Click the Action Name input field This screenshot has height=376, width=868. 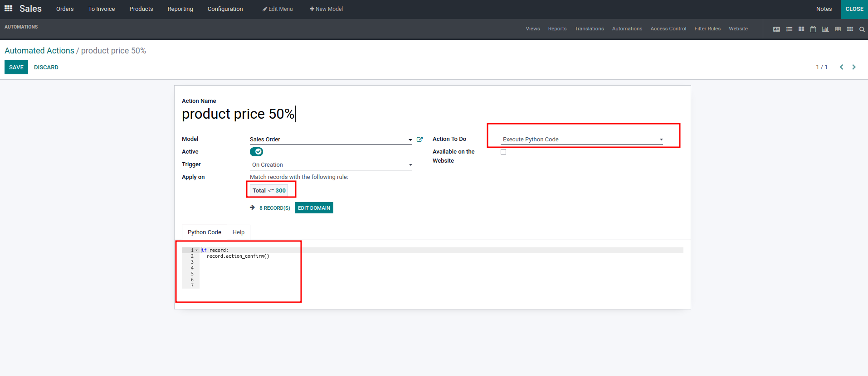pyautogui.click(x=327, y=114)
